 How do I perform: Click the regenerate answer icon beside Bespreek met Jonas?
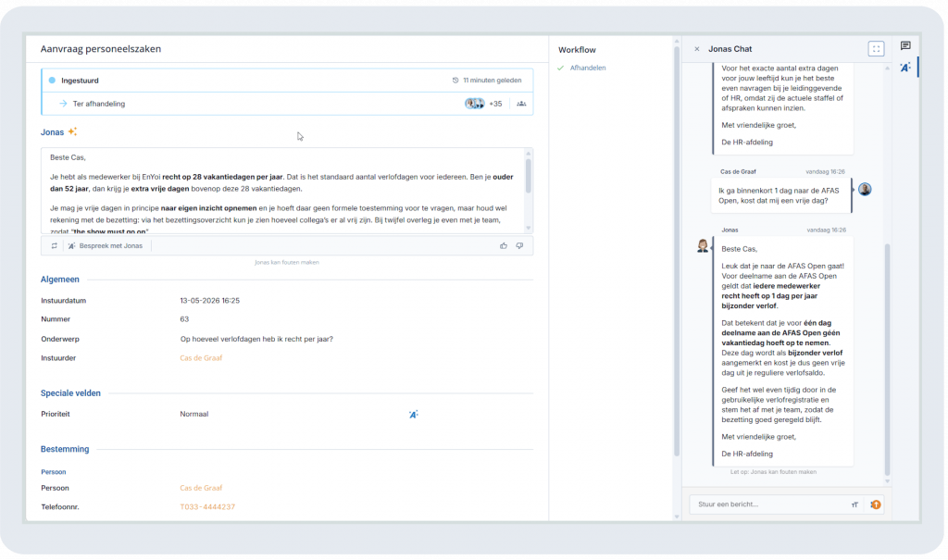(x=55, y=245)
